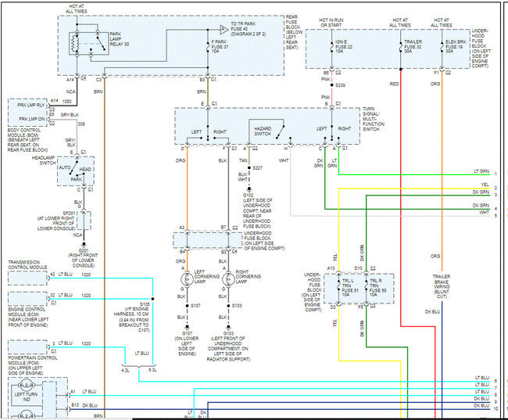The height and width of the screenshot is (420, 508).
Task: Select the "POWERTRAIN CONTROL MODULE (PCM)" label
Action: click(32, 365)
